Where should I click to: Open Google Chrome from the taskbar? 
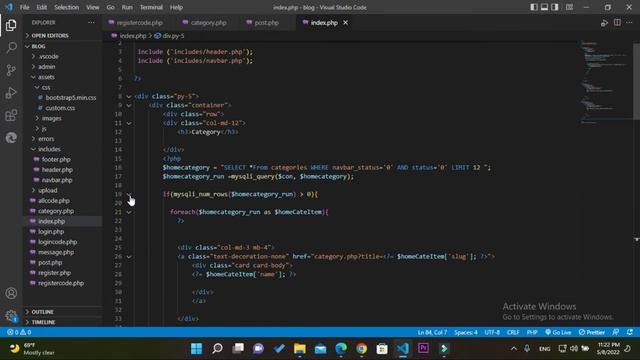click(361, 348)
